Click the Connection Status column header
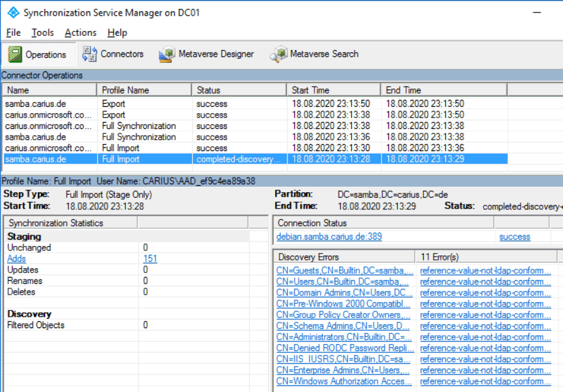This screenshot has height=392, width=563. click(x=383, y=223)
